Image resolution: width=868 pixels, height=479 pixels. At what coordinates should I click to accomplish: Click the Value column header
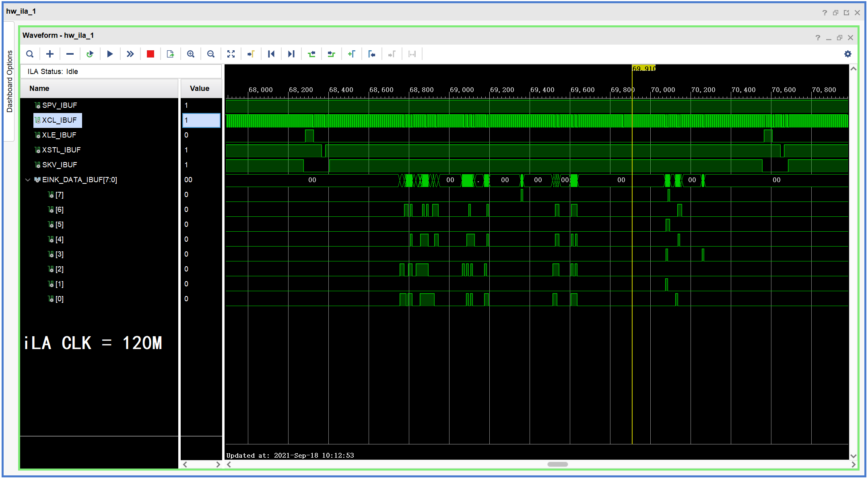pyautogui.click(x=200, y=88)
